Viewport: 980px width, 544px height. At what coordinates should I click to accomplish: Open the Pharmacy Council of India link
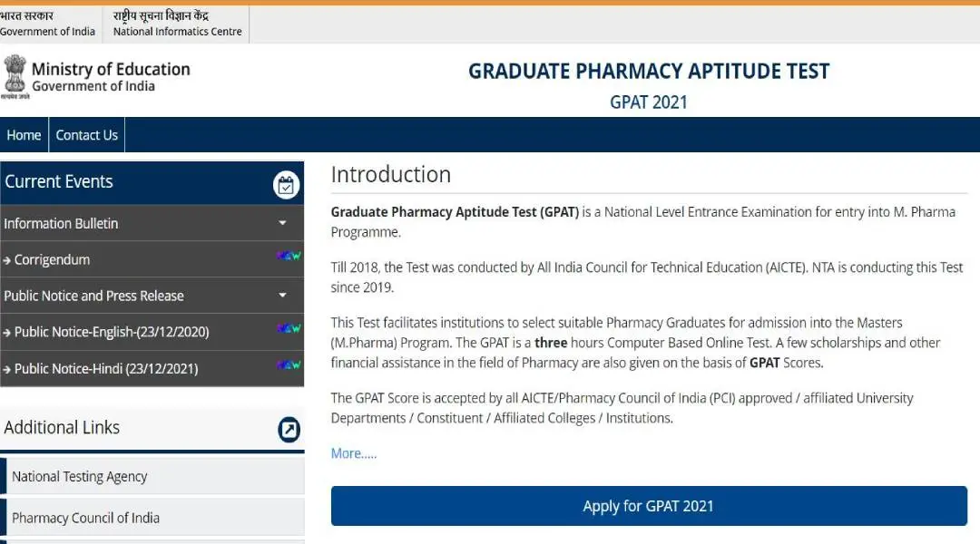click(85, 518)
